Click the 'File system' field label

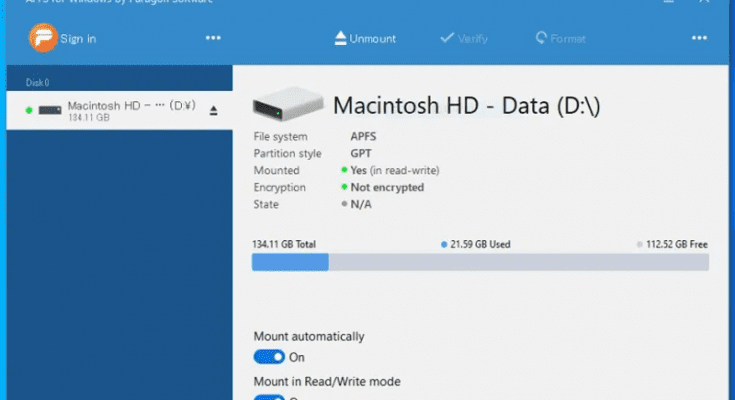[x=280, y=136]
